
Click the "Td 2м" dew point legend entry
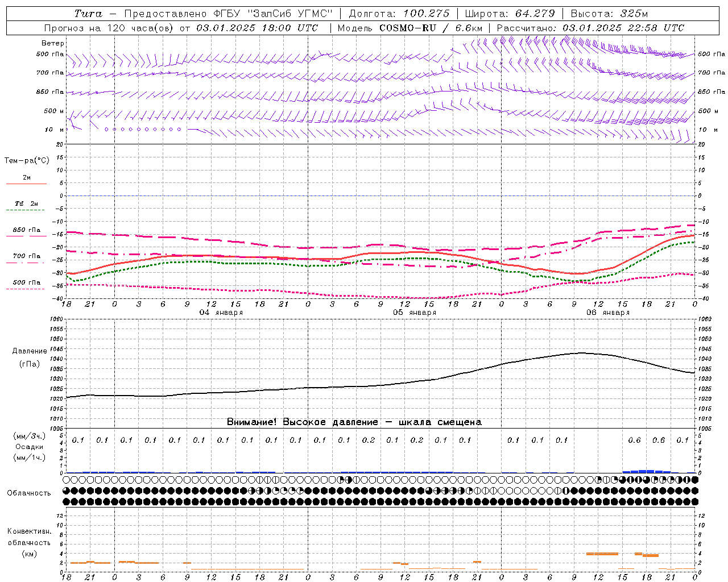point(26,203)
